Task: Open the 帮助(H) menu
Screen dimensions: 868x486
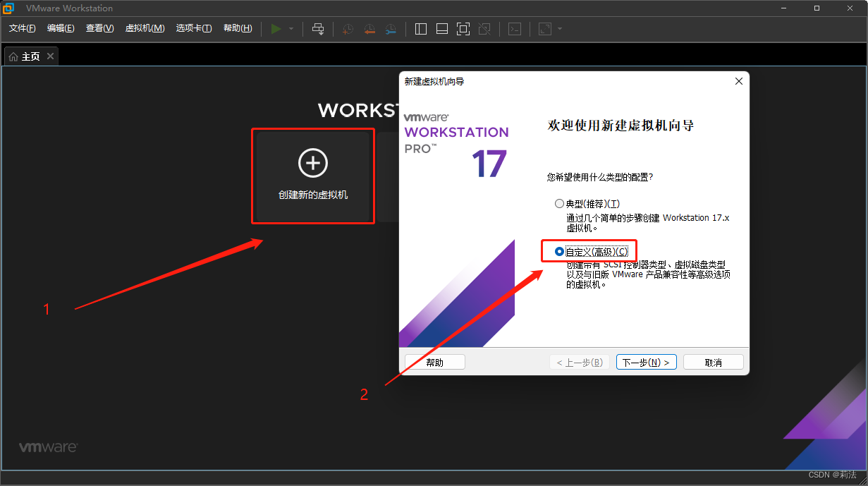Action: (x=238, y=28)
